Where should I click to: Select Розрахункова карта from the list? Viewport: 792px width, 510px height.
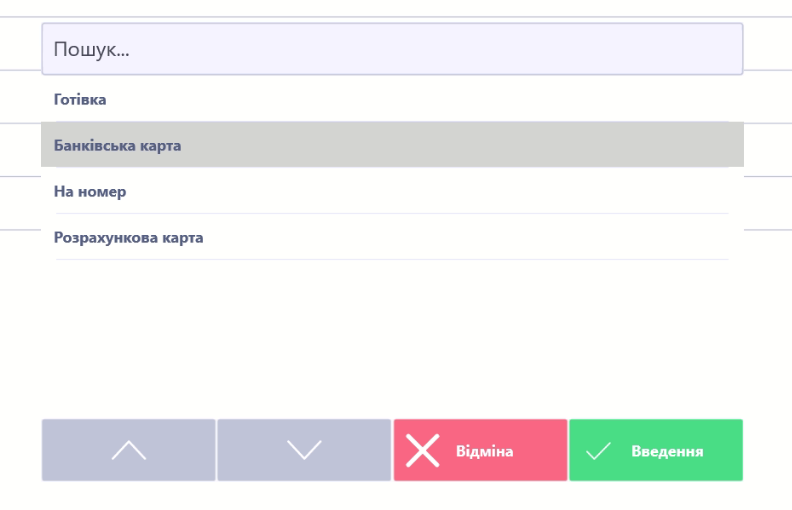(128, 238)
